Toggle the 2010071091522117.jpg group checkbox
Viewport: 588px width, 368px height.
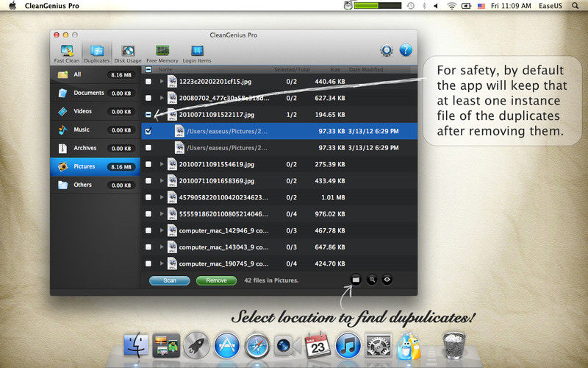tap(148, 115)
